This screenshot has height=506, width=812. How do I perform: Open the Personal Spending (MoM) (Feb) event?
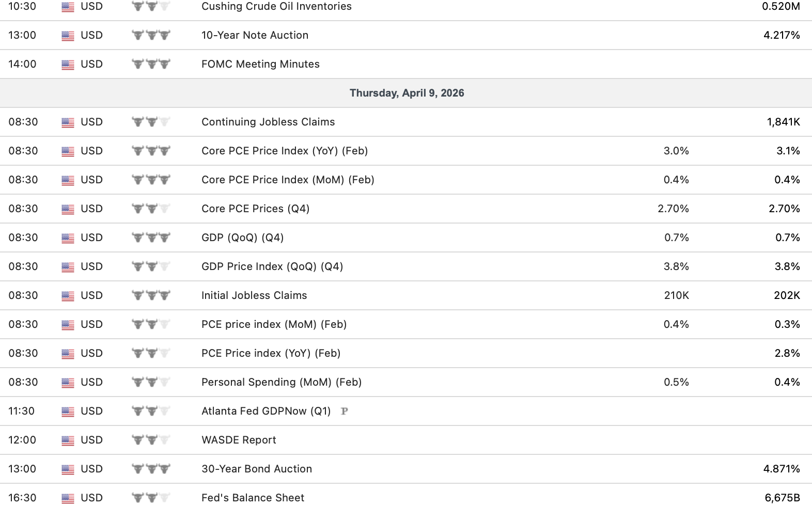pyautogui.click(x=282, y=382)
